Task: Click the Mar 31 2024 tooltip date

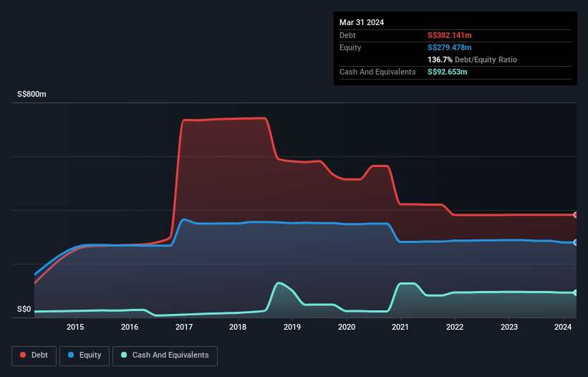Action: click(x=362, y=22)
